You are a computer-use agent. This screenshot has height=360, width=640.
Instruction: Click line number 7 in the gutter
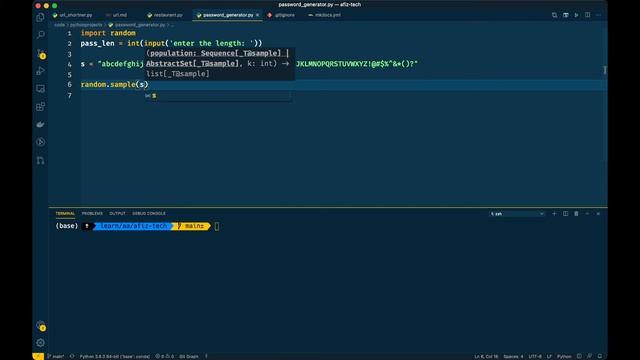tap(69, 95)
